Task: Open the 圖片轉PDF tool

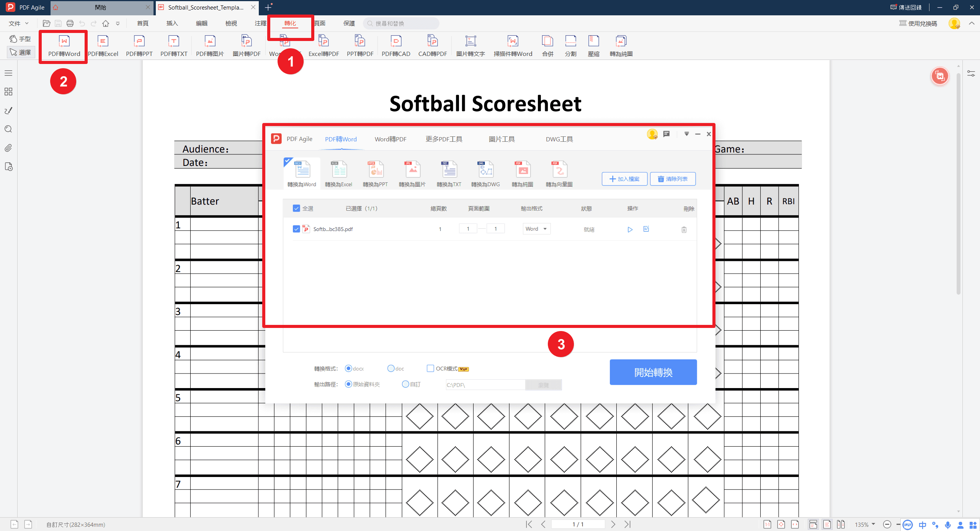Action: pyautogui.click(x=247, y=46)
